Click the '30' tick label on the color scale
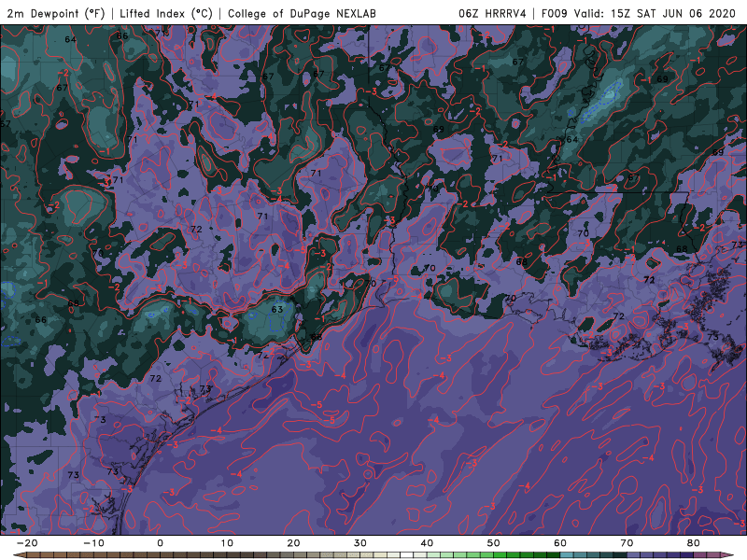 click(360, 543)
